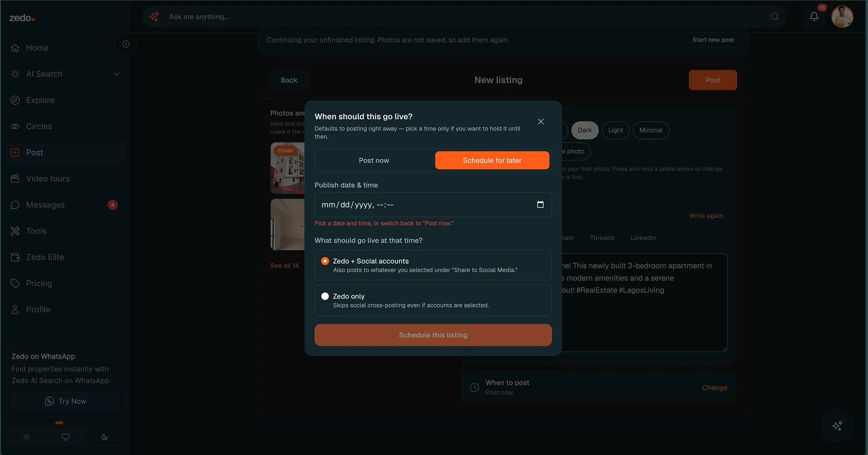Image resolution: width=868 pixels, height=455 pixels.
Task: Open Profile in sidebar
Action: click(65, 310)
